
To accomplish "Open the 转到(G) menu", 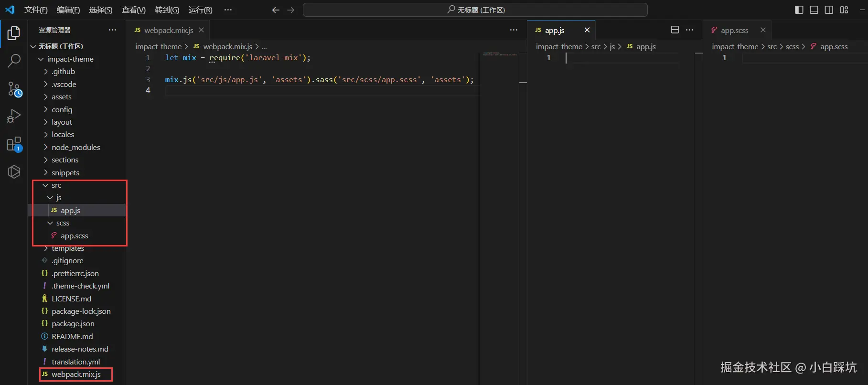I will tap(167, 10).
